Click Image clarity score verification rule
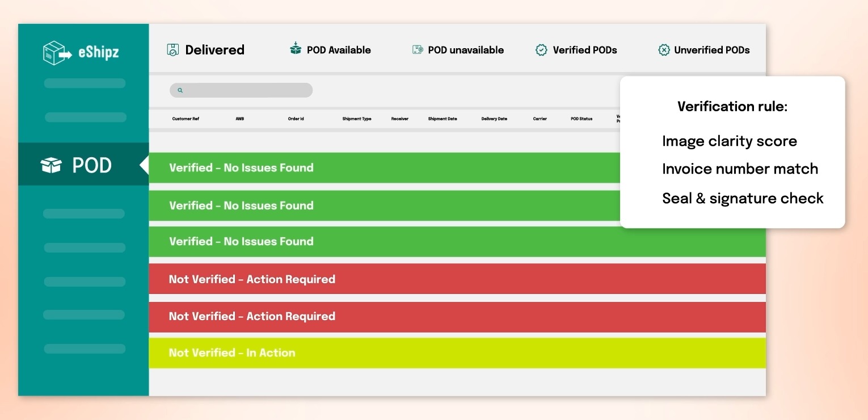The height and width of the screenshot is (420, 868). 730,141
